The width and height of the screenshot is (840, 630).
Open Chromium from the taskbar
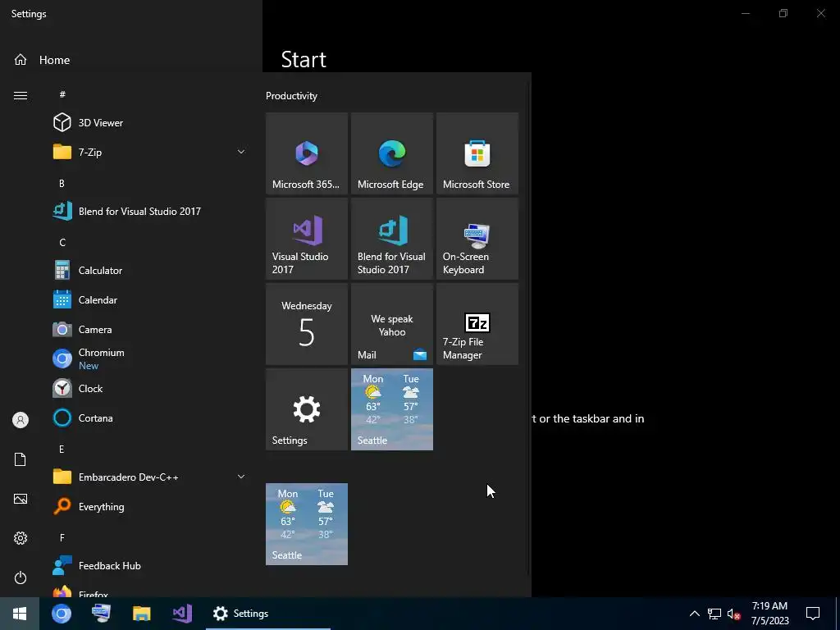click(x=62, y=614)
